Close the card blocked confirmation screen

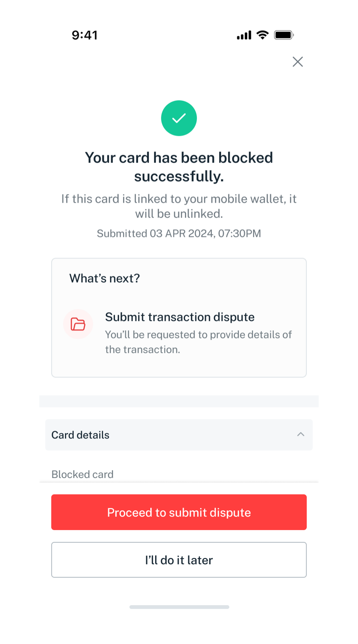coord(298,62)
